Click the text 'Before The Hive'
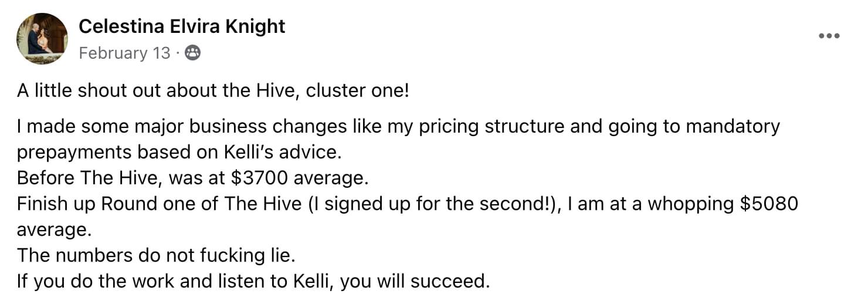This screenshot has width=868, height=304. coord(80,178)
